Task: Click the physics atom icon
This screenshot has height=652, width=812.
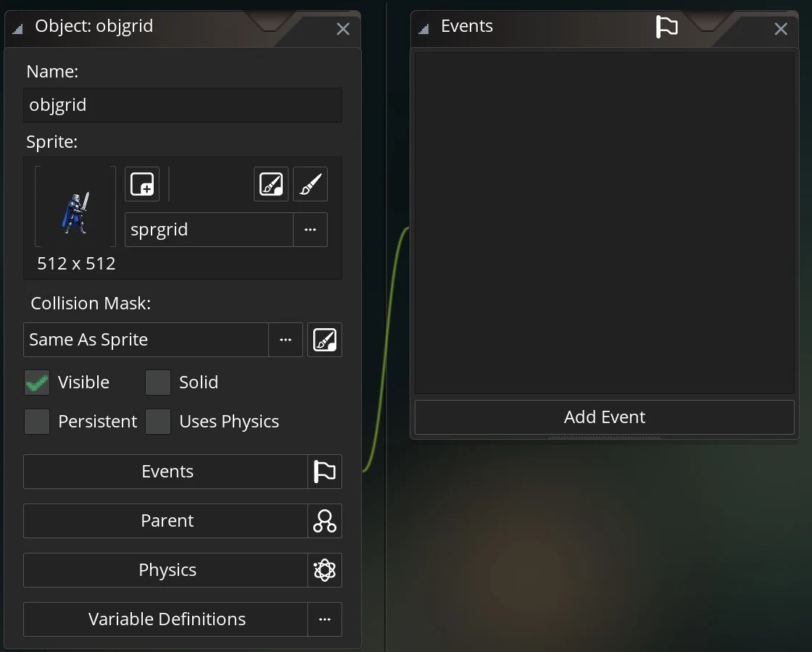Action: point(325,569)
